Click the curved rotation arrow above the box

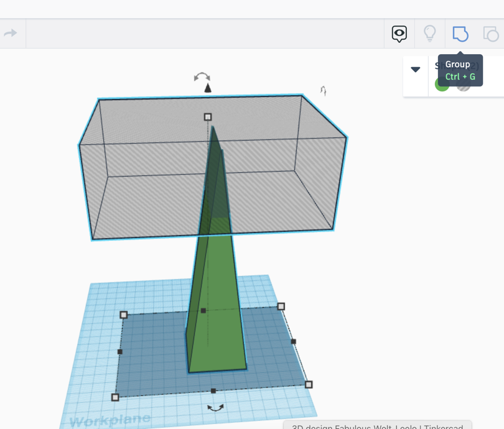click(202, 76)
